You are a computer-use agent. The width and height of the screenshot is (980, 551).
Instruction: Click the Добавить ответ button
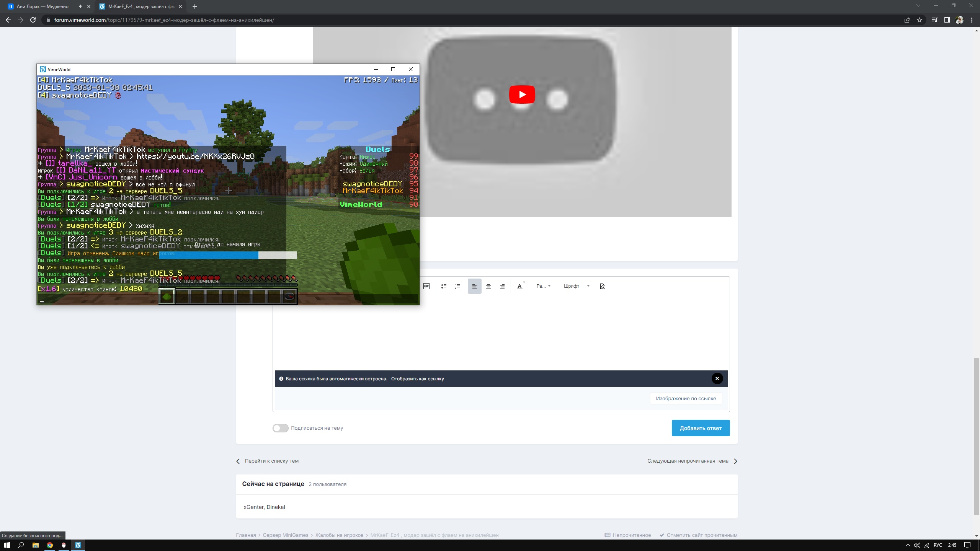point(700,428)
